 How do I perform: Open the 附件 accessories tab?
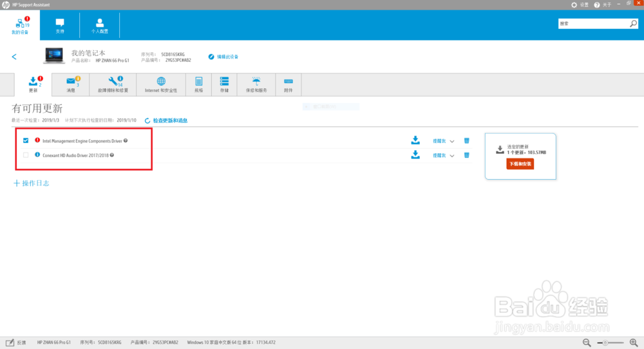(289, 84)
